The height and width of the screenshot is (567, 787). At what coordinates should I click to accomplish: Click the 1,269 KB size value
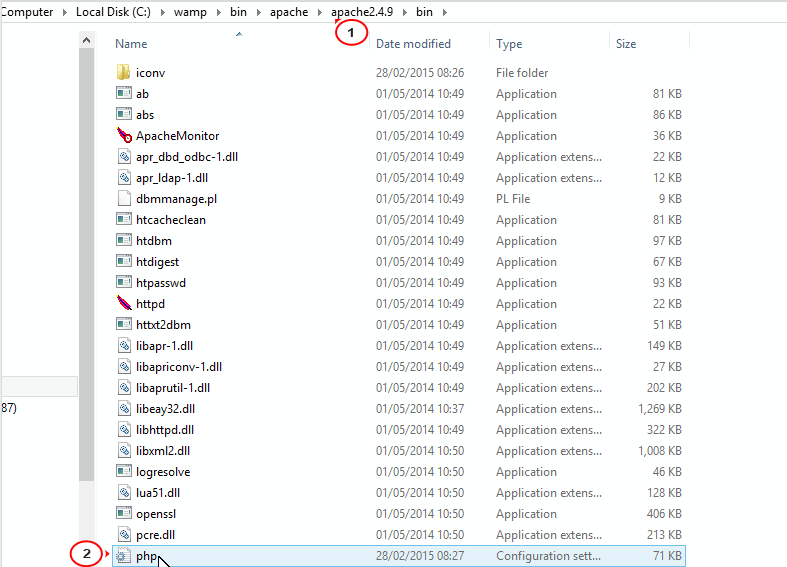[x=660, y=409]
